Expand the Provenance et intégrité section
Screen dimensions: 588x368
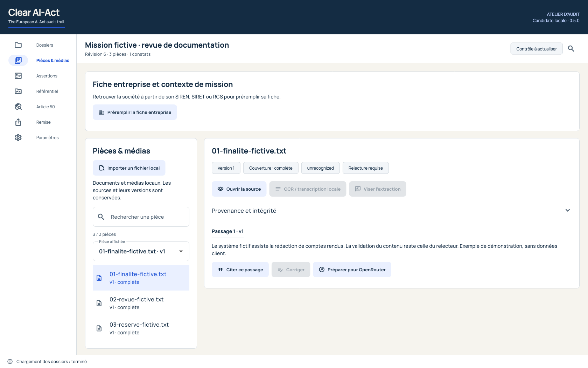[391, 211]
